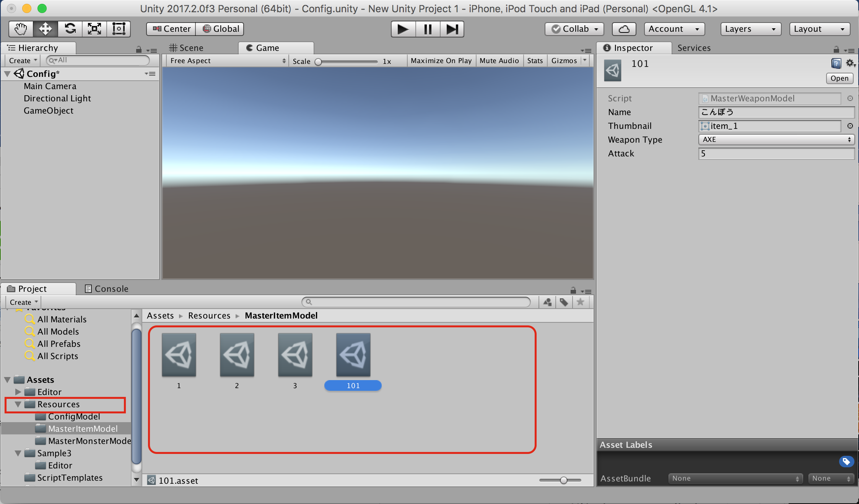Image resolution: width=859 pixels, height=504 pixels.
Task: Select the move tool icon
Action: point(45,28)
